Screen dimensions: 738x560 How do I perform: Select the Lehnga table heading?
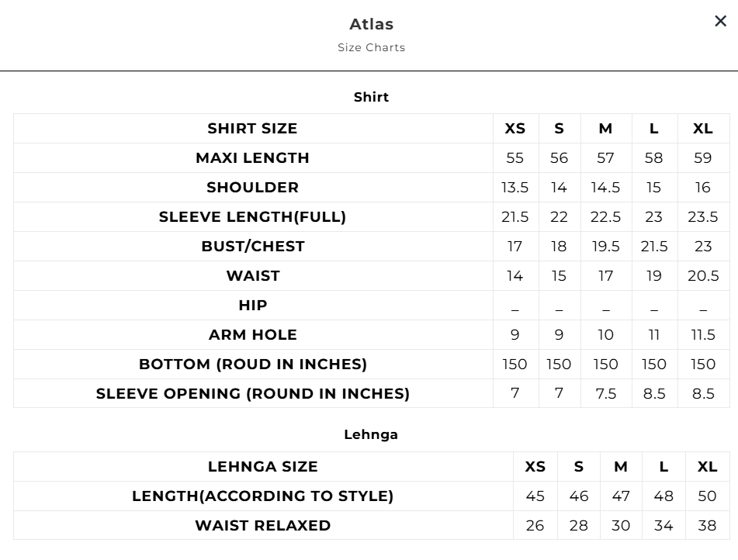pyautogui.click(x=371, y=434)
